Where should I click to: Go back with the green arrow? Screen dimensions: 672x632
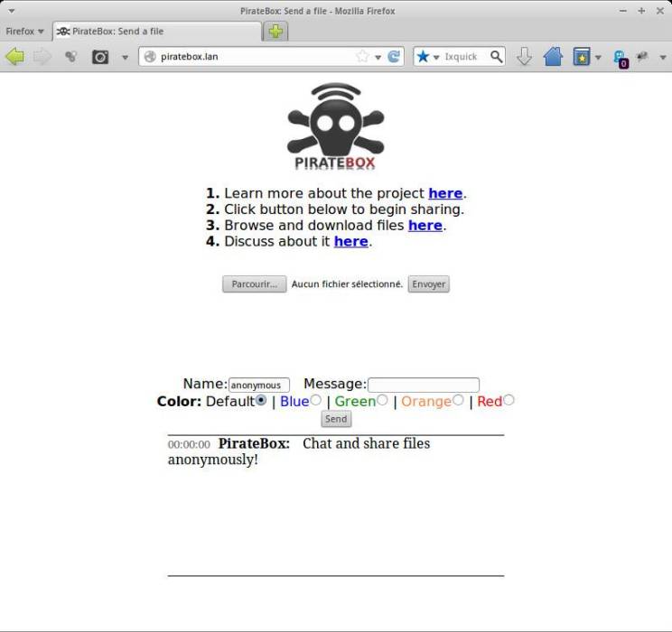pyautogui.click(x=15, y=57)
